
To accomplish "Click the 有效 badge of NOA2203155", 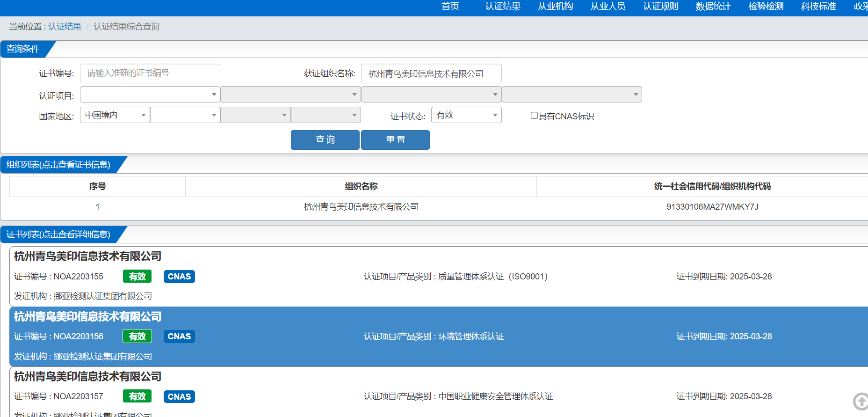I will click(137, 277).
